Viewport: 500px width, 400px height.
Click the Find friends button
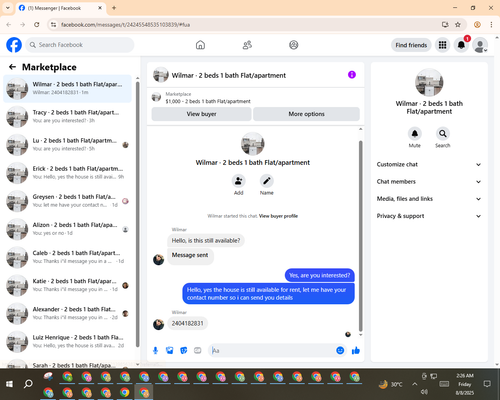coord(411,45)
